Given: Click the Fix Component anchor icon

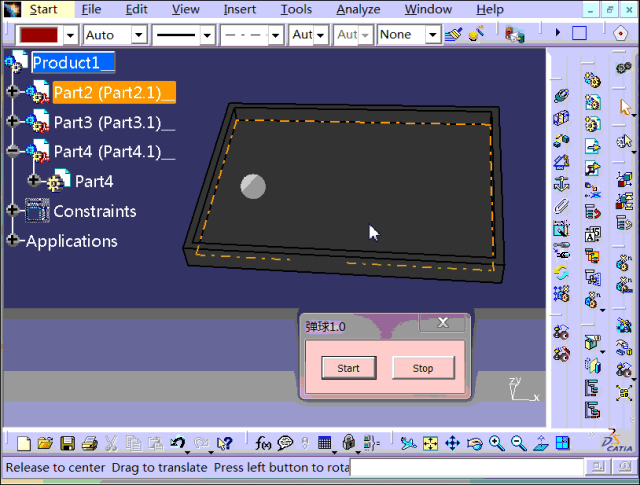Looking at the screenshot, I should [562, 184].
